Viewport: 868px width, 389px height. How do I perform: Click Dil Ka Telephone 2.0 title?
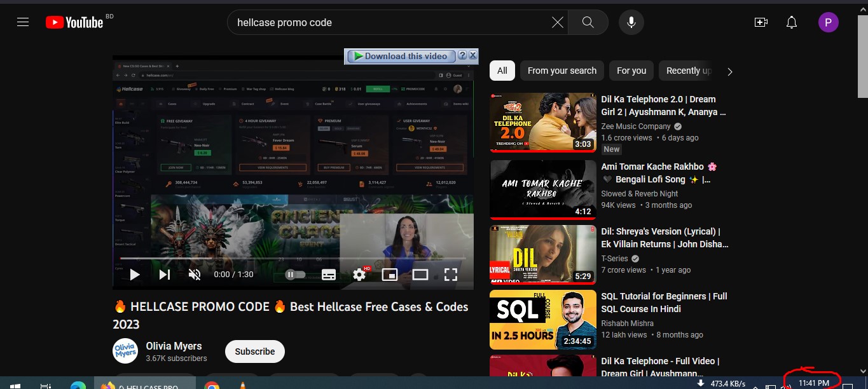coord(664,106)
